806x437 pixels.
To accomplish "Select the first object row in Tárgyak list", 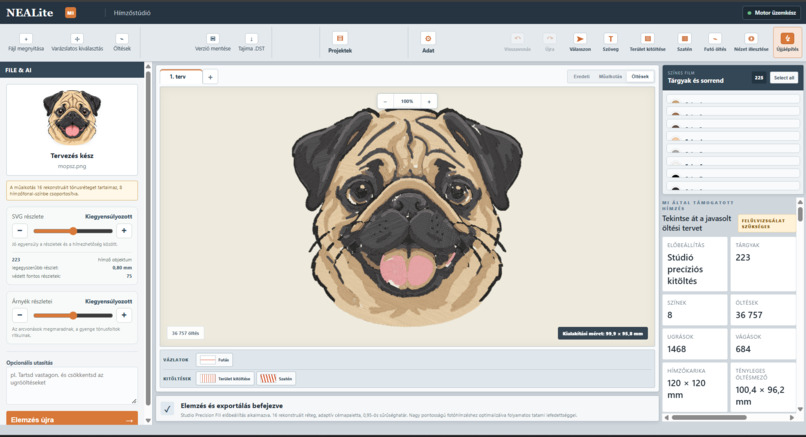I will coord(733,100).
